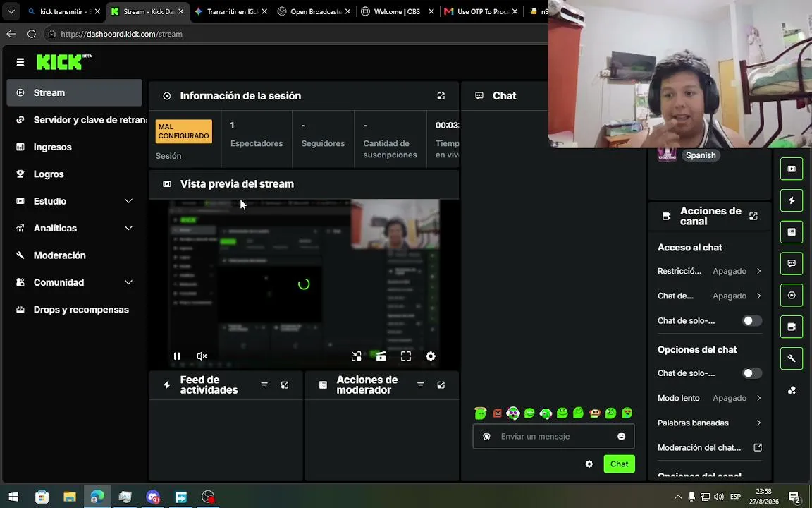Focus the Enviar un mensaje field
Screen dimensions: 812x508
click(553, 437)
